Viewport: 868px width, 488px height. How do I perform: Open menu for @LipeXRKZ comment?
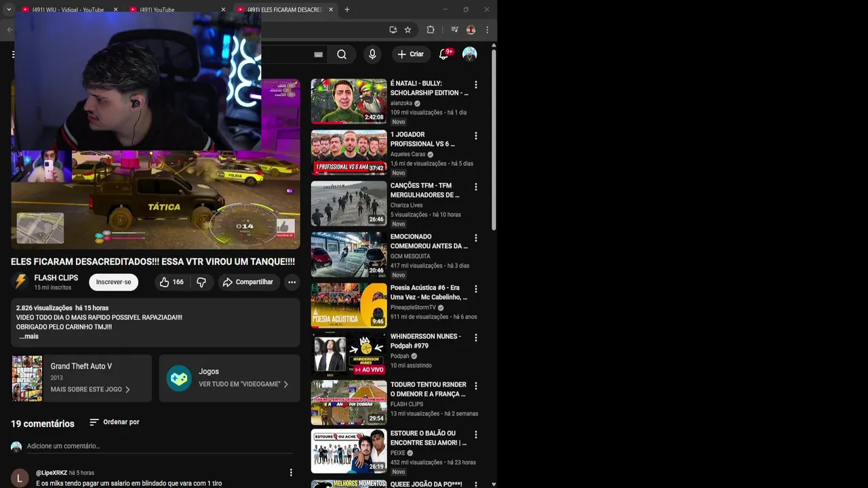click(x=291, y=472)
